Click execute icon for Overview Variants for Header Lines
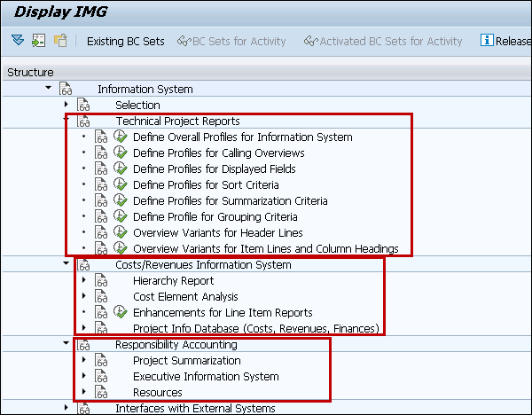Viewport: 532px width, 415px height. click(x=121, y=233)
